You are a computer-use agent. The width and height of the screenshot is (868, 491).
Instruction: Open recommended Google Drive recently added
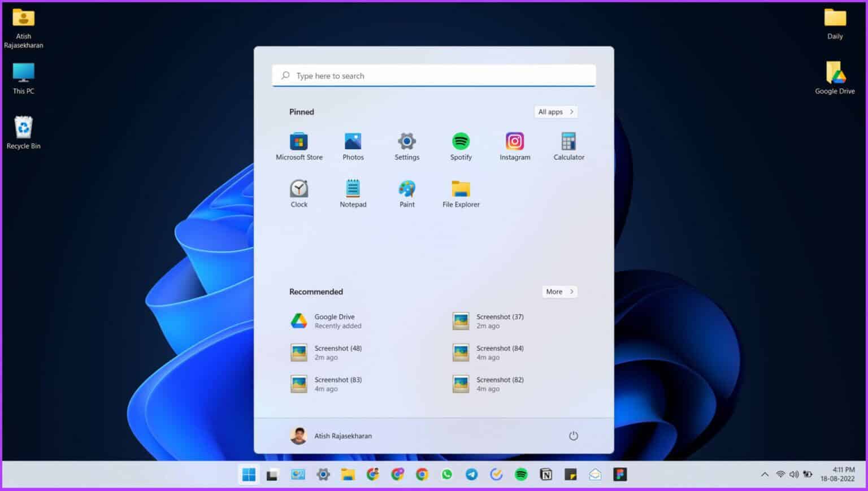coord(327,321)
